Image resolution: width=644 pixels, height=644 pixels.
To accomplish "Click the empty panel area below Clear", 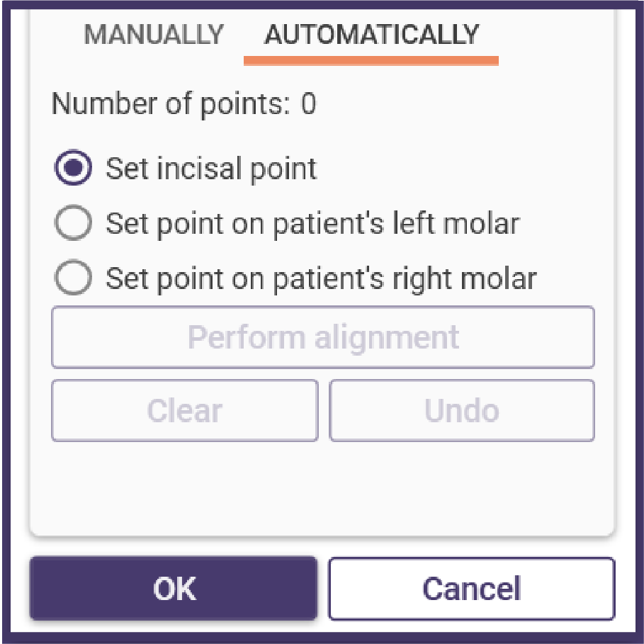I will coord(185,487).
